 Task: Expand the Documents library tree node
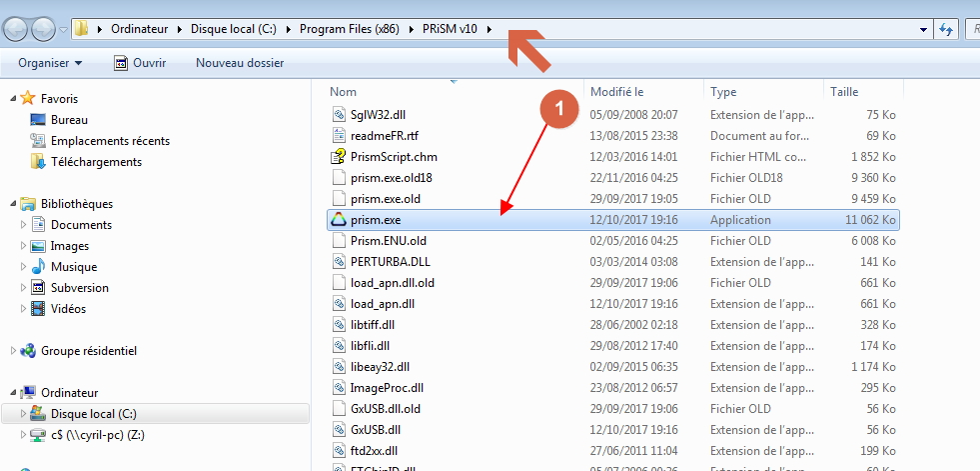pos(23,225)
